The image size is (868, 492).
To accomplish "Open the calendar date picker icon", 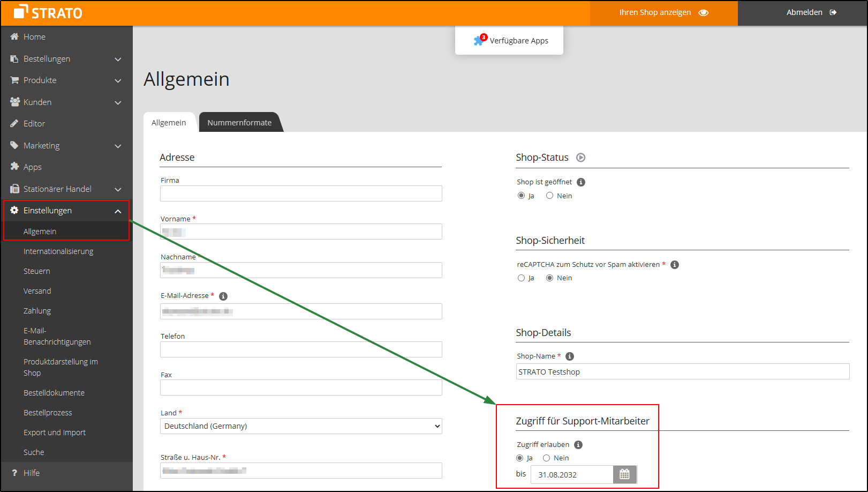I will (624, 474).
